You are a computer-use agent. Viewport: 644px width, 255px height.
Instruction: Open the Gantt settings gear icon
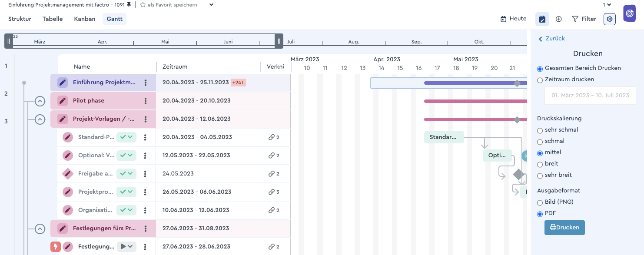(x=610, y=19)
